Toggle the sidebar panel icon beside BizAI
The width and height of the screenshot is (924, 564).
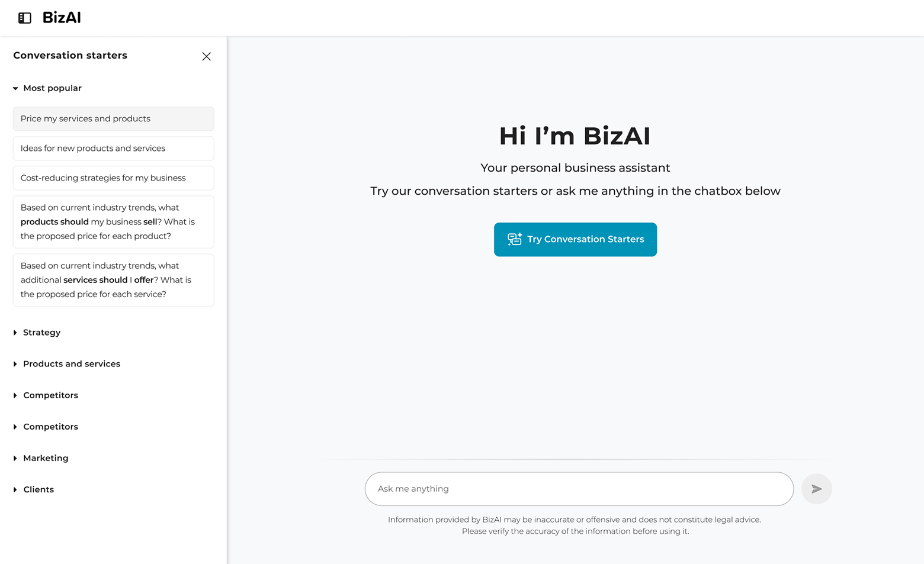click(x=25, y=18)
